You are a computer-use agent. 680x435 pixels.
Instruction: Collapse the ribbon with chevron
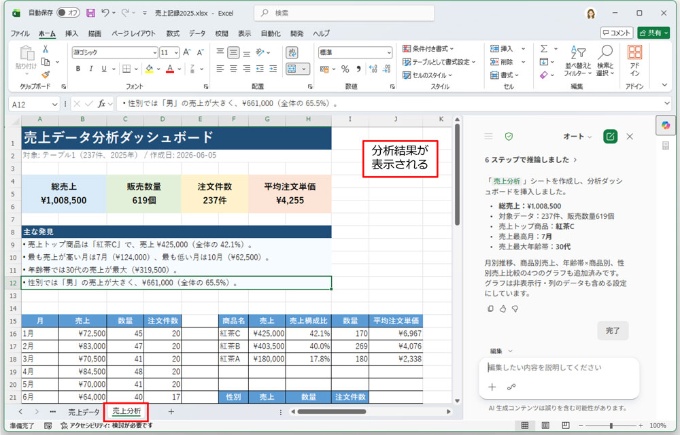(664, 85)
